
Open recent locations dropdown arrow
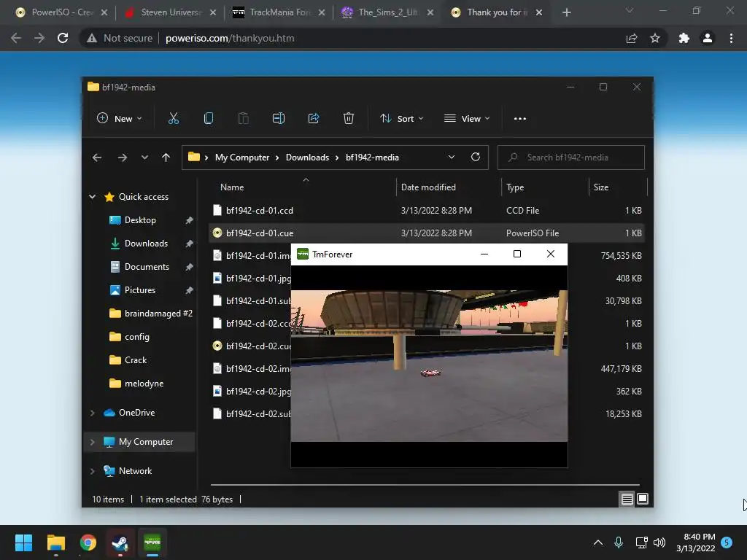[x=144, y=157]
